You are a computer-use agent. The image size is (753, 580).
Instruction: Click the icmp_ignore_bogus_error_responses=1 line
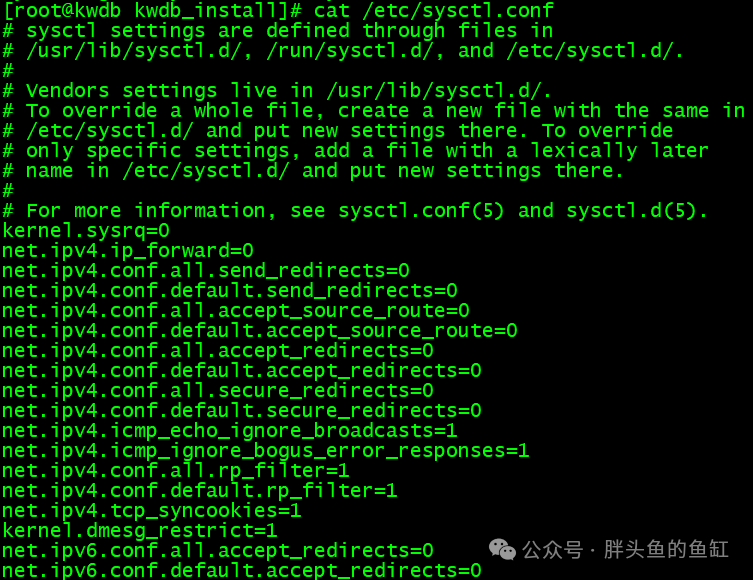pyautogui.click(x=266, y=450)
